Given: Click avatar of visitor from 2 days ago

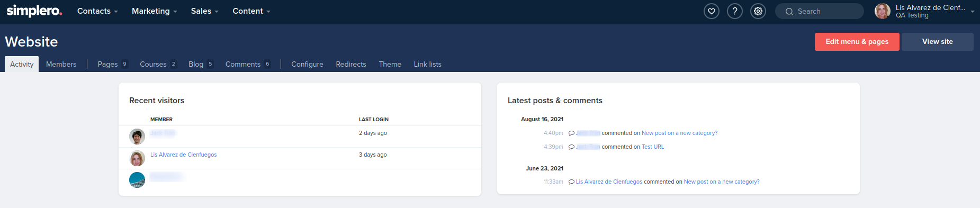Looking at the screenshot, I should 137,137.
